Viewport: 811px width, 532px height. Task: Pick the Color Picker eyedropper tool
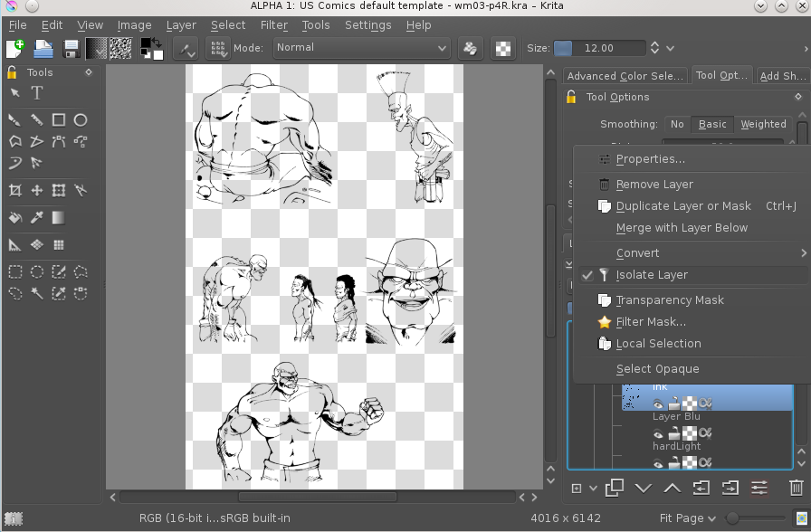tap(37, 218)
